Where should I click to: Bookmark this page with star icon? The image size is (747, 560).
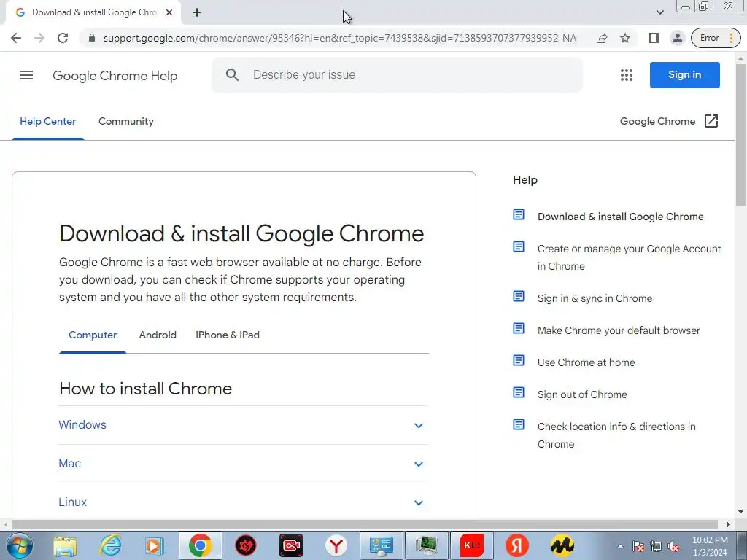625,38
